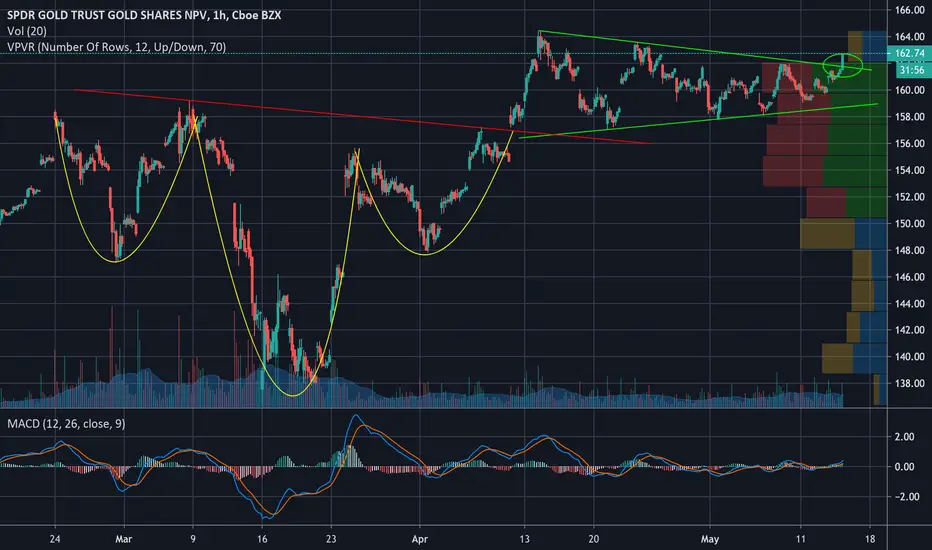The image size is (932, 550).
Task: Click the Mar label on time axis
Action: pos(123,539)
